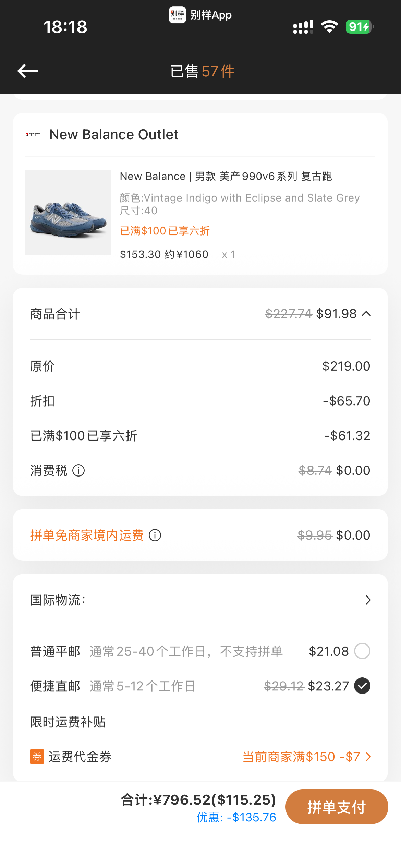Choose 便捷直邮 5-12个工作日 shipping row
401x868 pixels.
coord(200,686)
